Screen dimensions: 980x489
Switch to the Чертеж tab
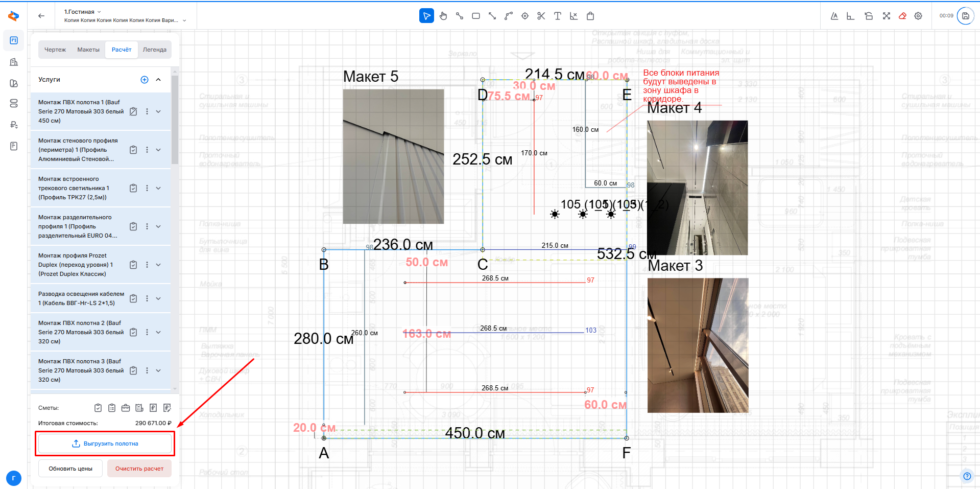(x=55, y=50)
